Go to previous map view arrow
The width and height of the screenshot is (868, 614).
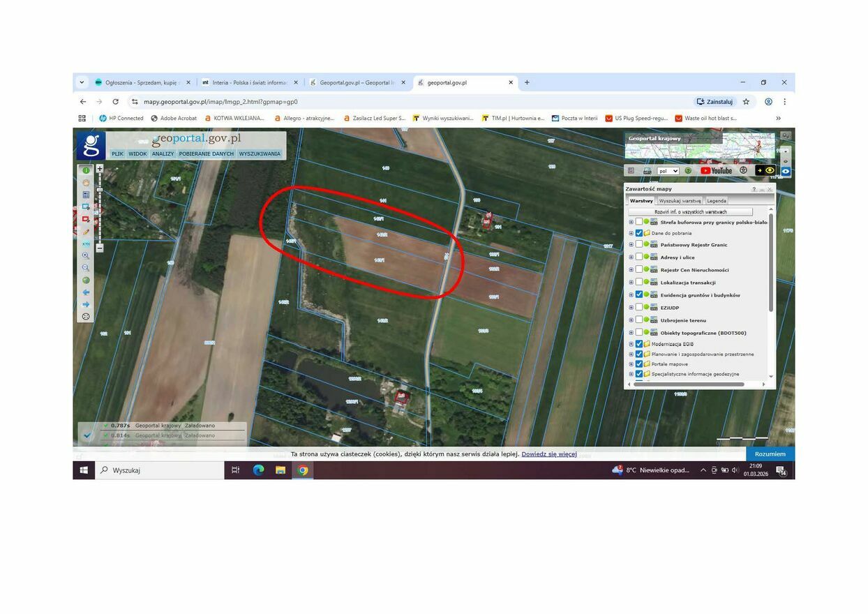86,292
